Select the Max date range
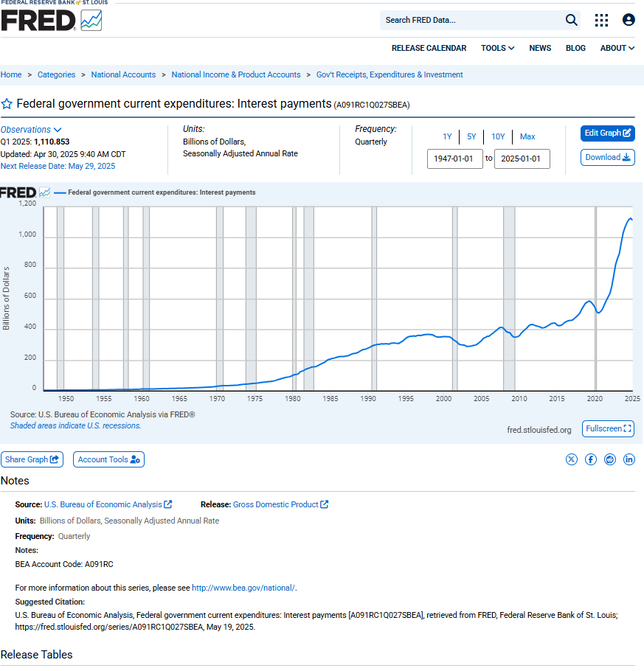This screenshot has height=671, width=644. 527,136
